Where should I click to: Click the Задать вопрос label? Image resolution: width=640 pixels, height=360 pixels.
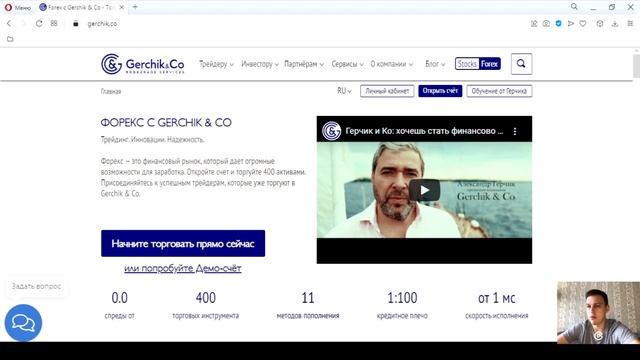pos(36,286)
